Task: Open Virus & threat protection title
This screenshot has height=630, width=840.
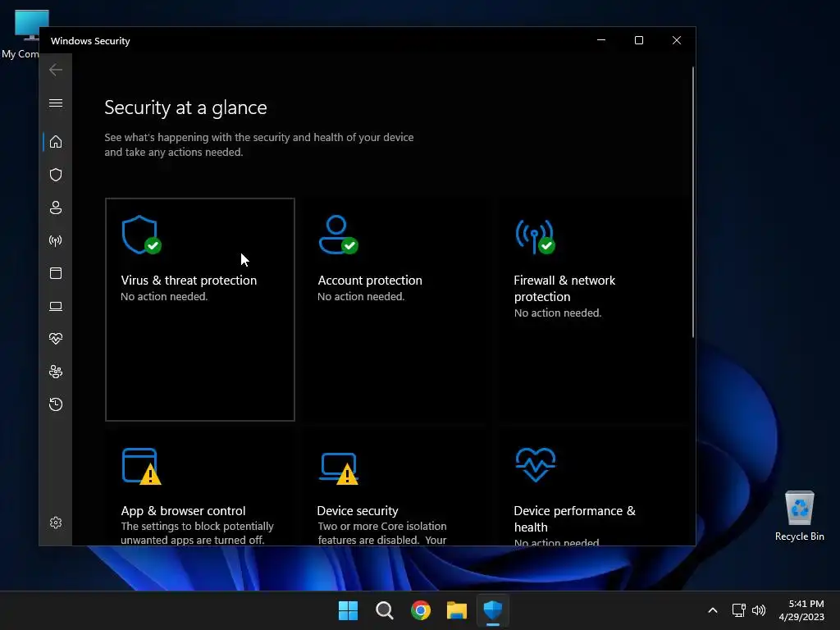Action: [x=189, y=281]
